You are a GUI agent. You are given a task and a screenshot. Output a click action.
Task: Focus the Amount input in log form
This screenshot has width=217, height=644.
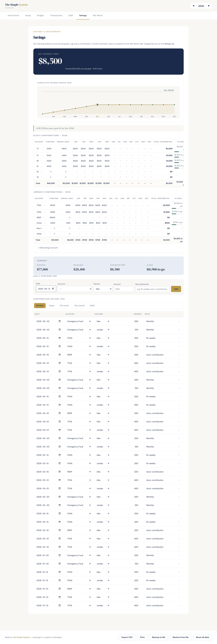coord(124,289)
